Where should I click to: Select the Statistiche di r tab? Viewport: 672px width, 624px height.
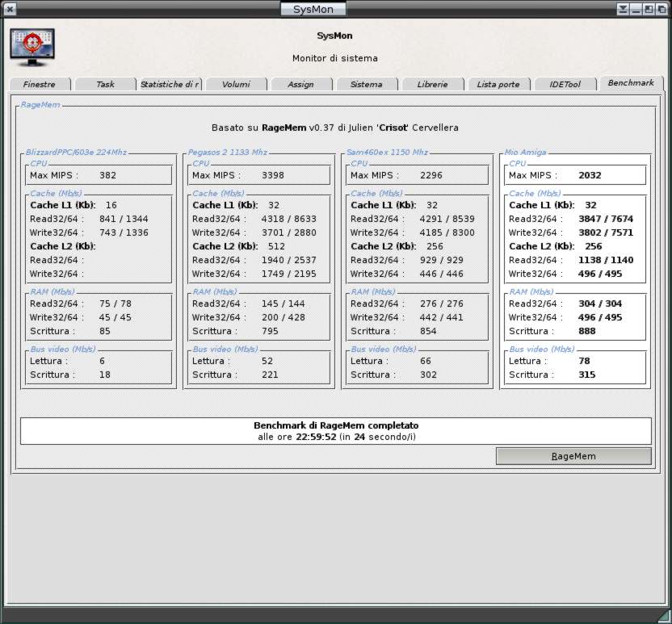(x=170, y=84)
